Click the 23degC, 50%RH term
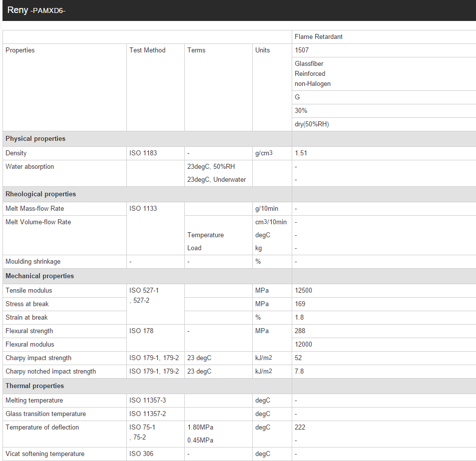This screenshot has height=461, width=476. click(x=211, y=167)
